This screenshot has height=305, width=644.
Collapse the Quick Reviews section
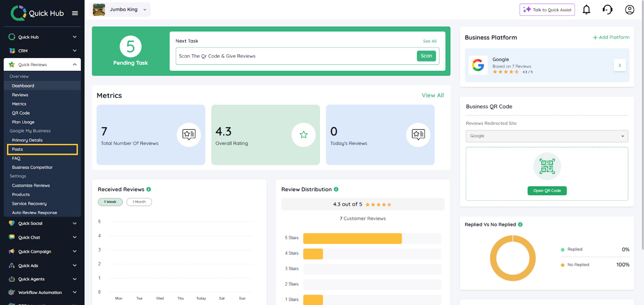pos(74,64)
